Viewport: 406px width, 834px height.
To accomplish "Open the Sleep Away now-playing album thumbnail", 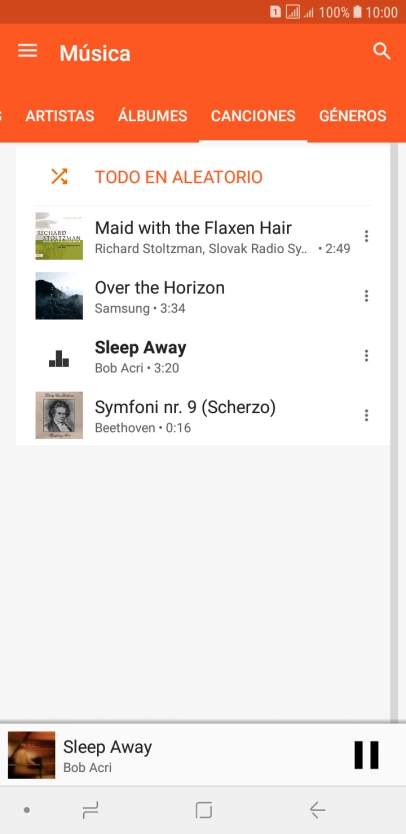I will (31, 755).
